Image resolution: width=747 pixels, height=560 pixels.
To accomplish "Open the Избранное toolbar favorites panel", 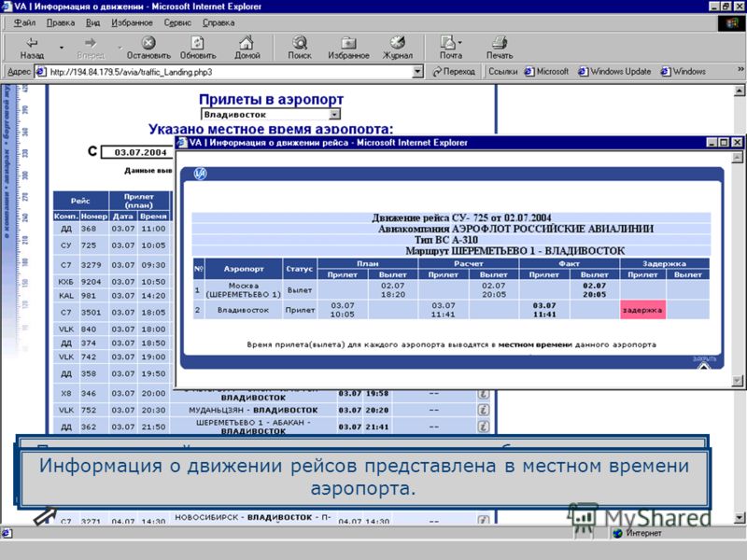I will point(348,49).
